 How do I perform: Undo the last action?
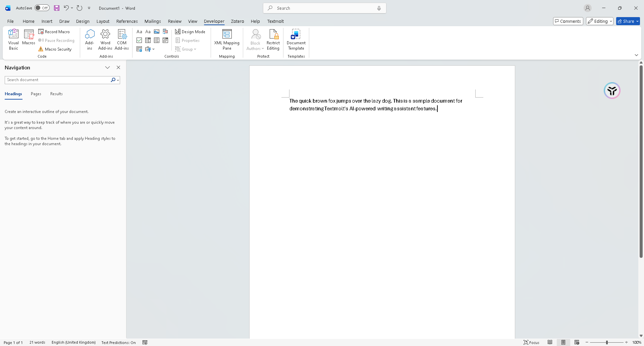[66, 8]
